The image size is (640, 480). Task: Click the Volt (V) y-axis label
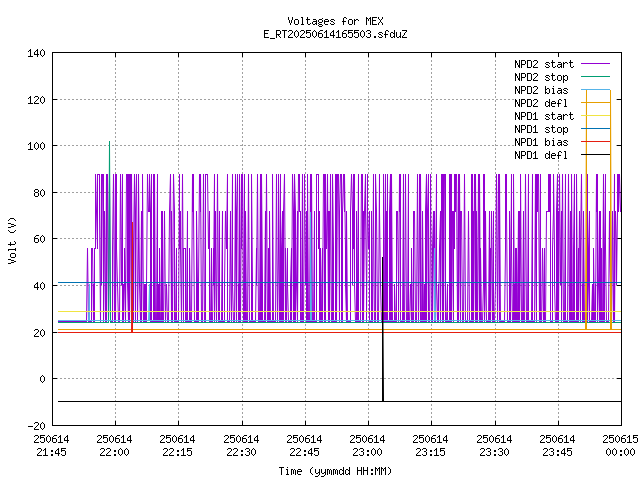(12, 240)
